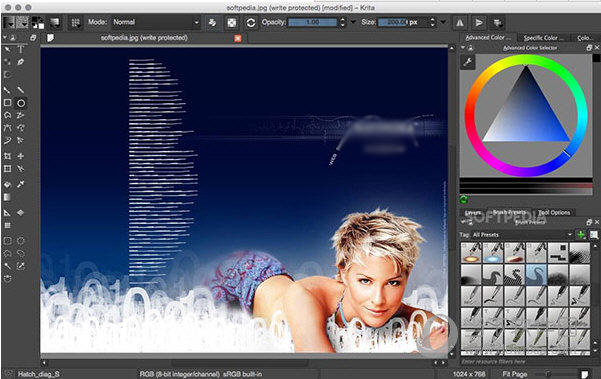Select the Polygon tool
Image resolution: width=601 pixels, height=379 pixels.
point(7,115)
